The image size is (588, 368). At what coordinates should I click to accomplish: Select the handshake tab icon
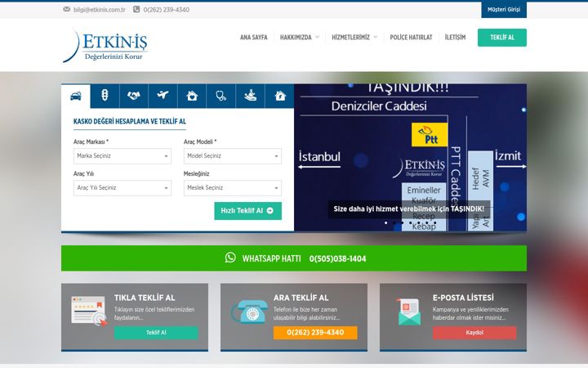coord(134,96)
